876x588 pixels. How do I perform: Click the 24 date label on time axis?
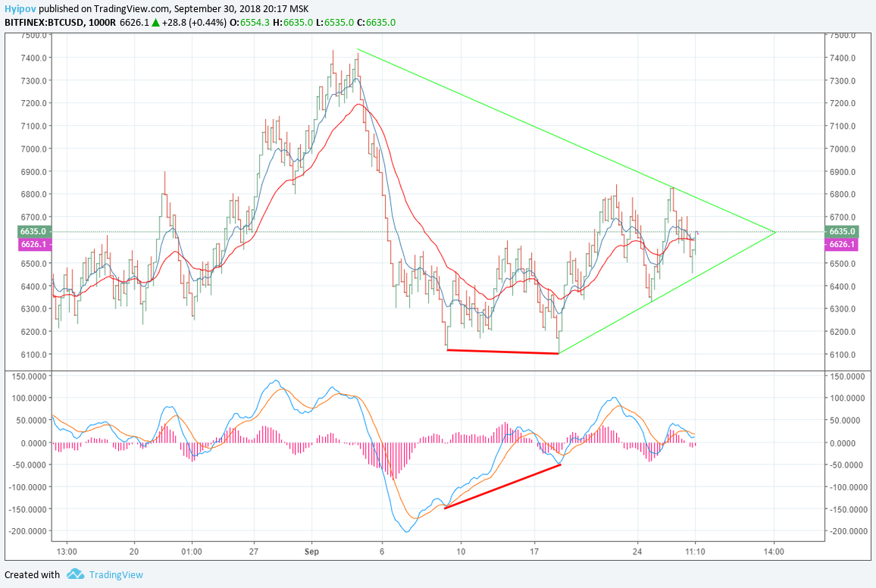click(x=637, y=552)
